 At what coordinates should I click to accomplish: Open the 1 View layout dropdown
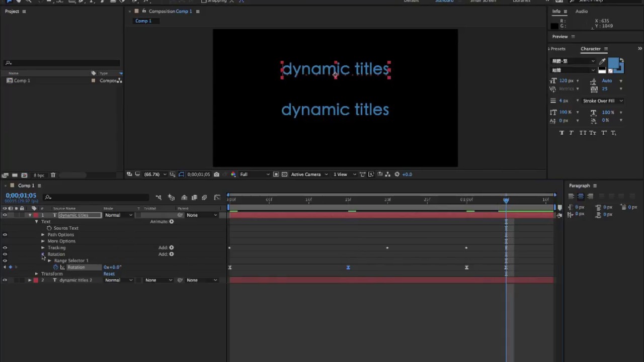pyautogui.click(x=344, y=174)
